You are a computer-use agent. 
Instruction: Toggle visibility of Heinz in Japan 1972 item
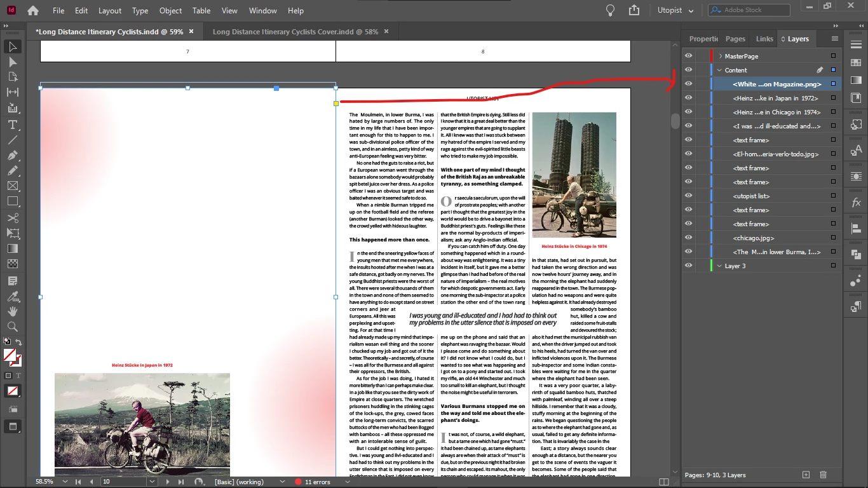click(688, 98)
